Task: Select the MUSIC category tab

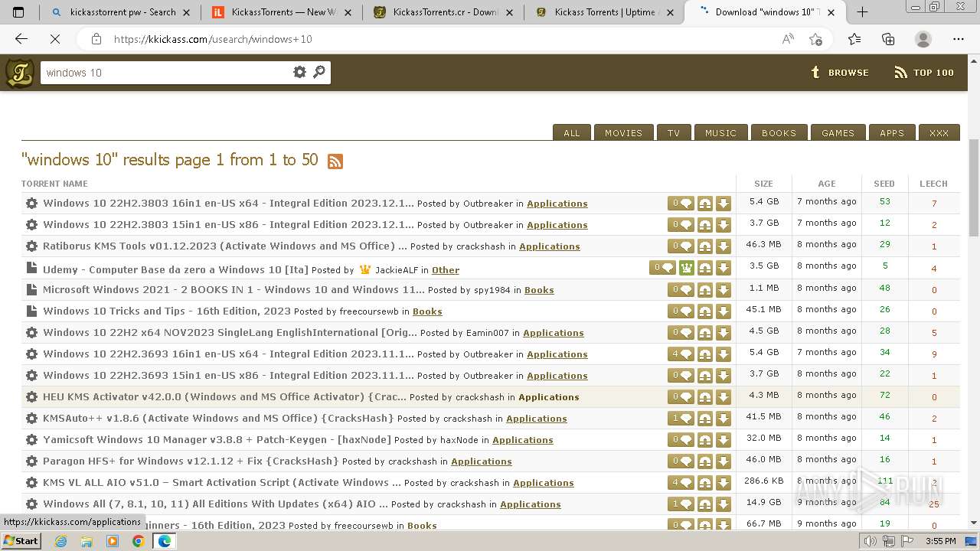Action: [x=720, y=132]
